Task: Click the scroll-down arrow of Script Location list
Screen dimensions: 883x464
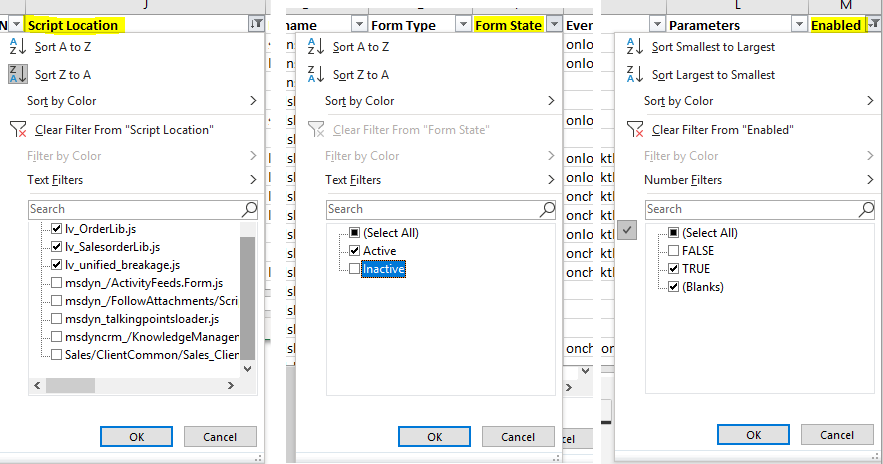Action: tap(247, 369)
